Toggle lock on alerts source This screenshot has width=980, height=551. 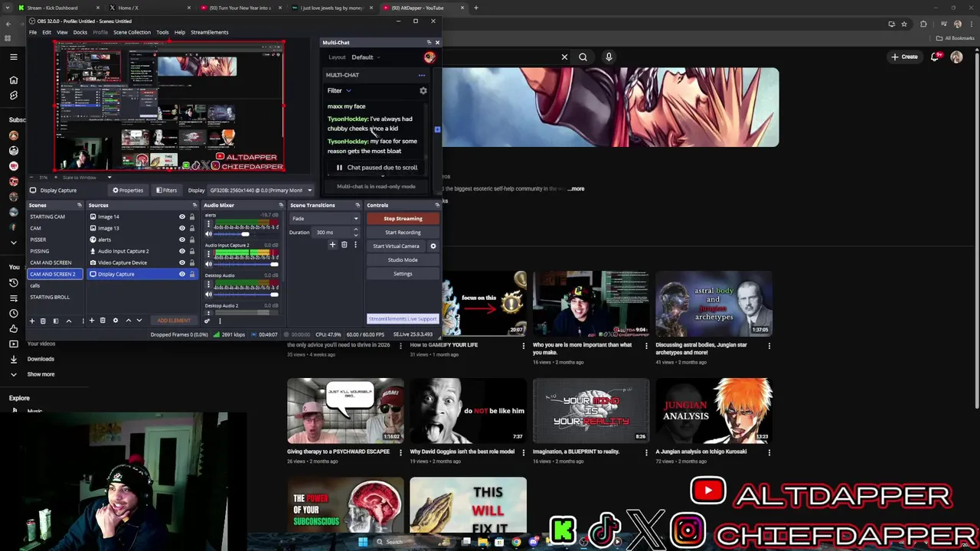[192, 240]
